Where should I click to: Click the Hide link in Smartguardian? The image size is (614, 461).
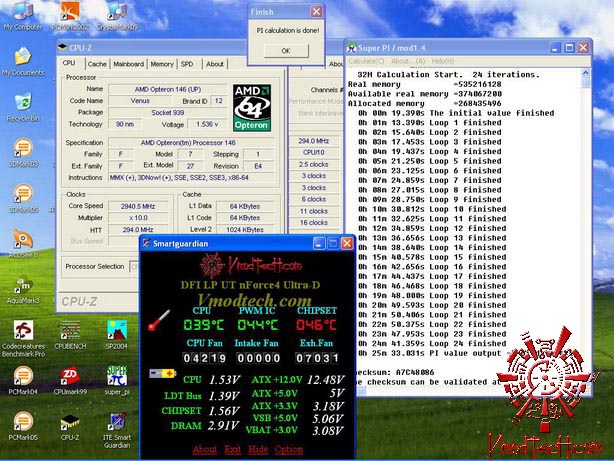click(258, 449)
